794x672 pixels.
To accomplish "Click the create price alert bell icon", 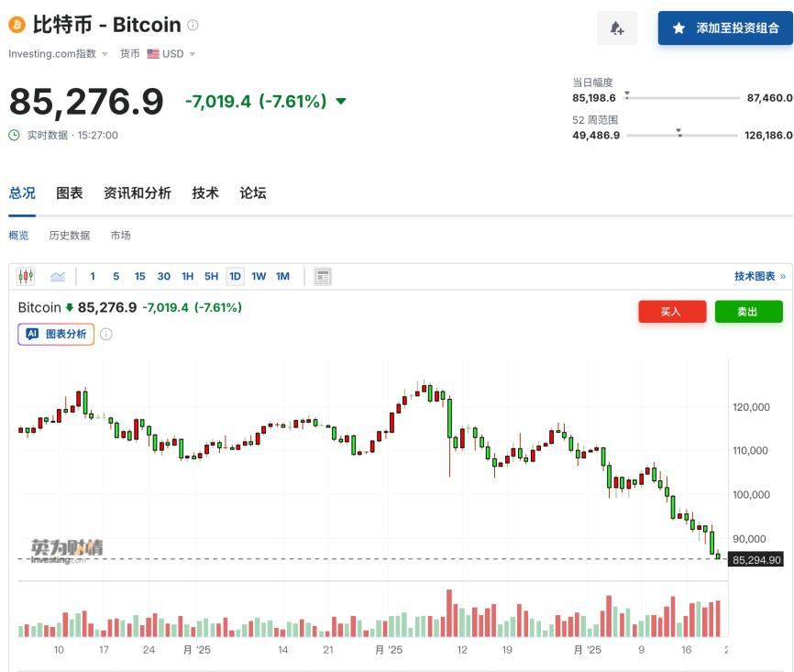I will point(617,28).
